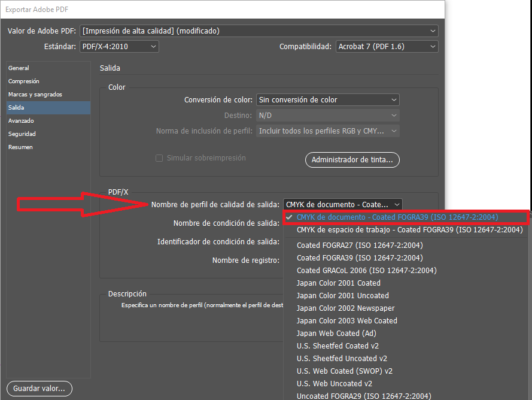
Task: Select the Avanzado section
Action: coord(48,120)
